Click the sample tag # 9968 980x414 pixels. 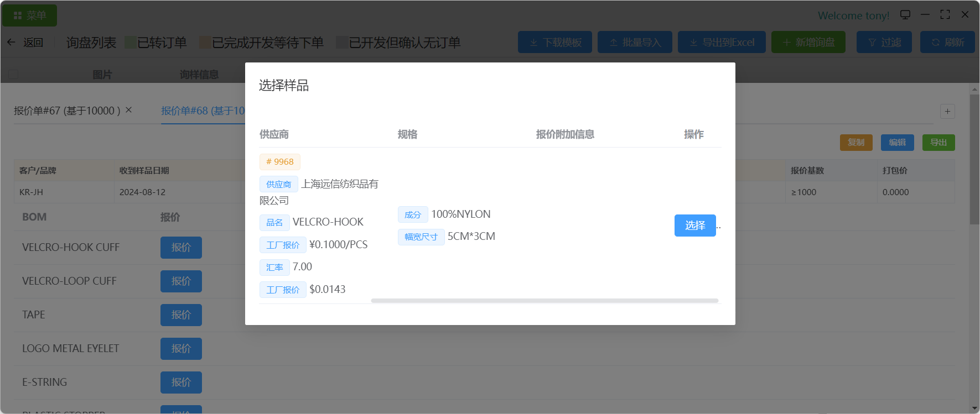click(280, 162)
